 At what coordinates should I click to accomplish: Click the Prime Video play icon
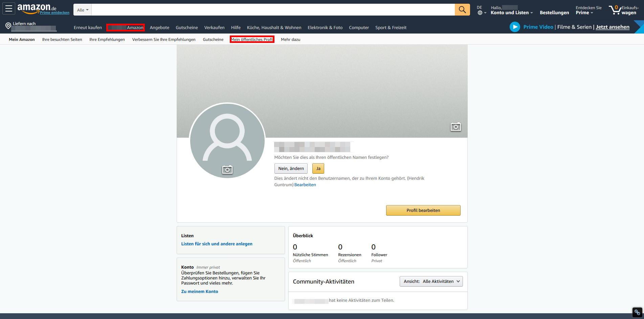515,27
